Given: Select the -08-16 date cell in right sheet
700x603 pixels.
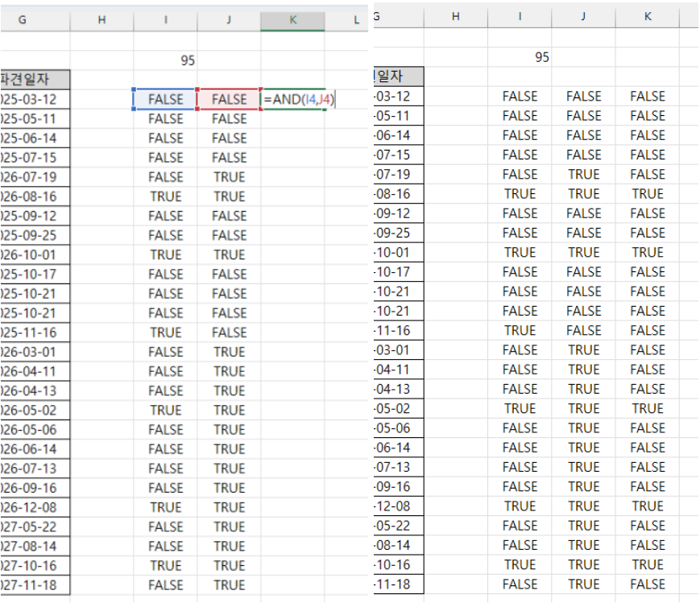Looking at the screenshot, I should click(399, 194).
